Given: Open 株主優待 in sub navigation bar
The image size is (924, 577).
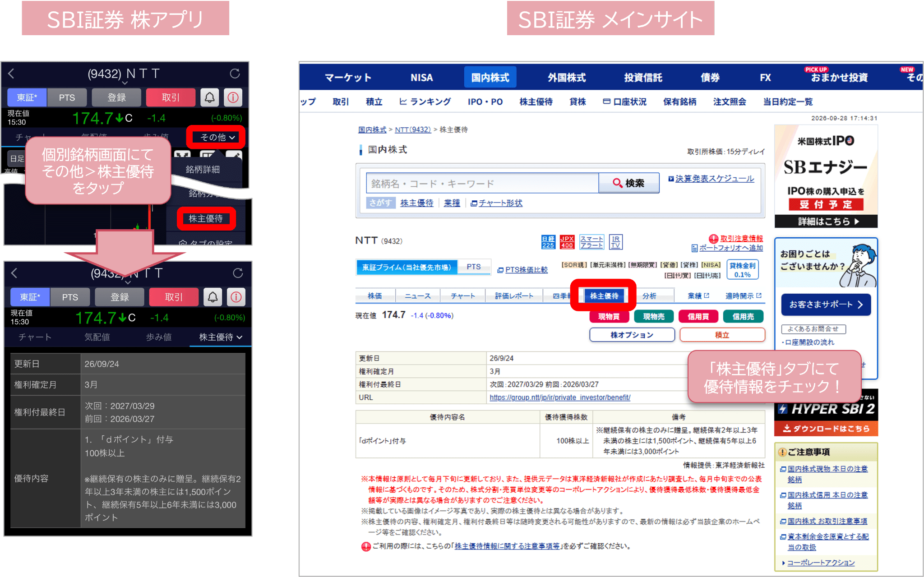Looking at the screenshot, I should pyautogui.click(x=536, y=102).
